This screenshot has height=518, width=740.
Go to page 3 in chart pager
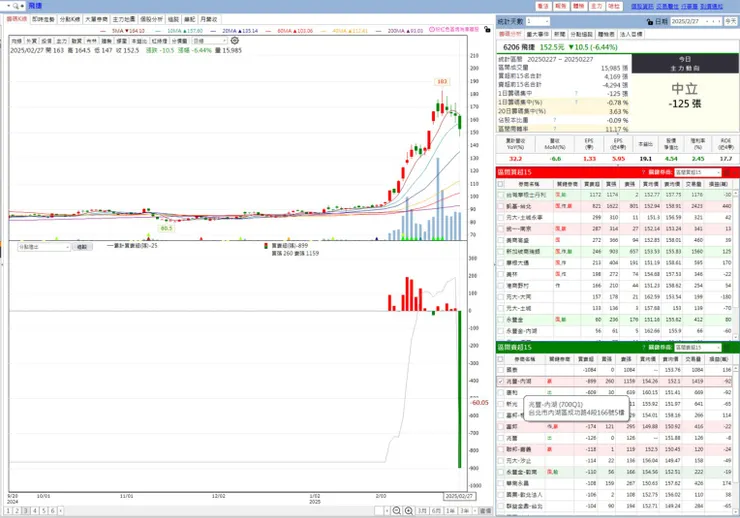25,510
